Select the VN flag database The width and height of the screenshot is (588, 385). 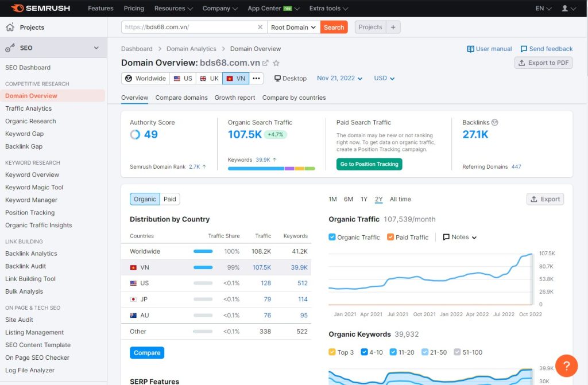pos(235,79)
